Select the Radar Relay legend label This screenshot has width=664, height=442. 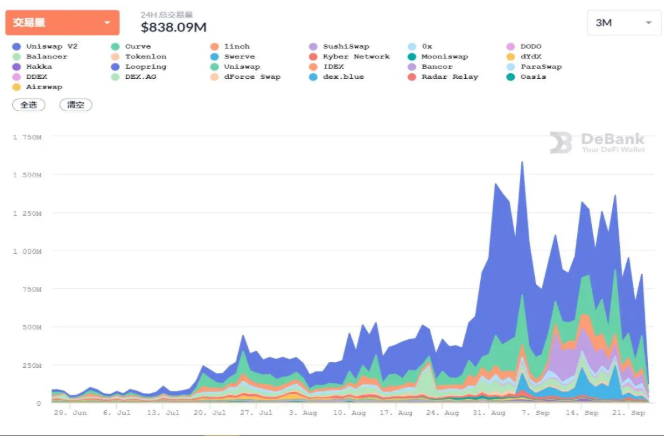coord(450,77)
